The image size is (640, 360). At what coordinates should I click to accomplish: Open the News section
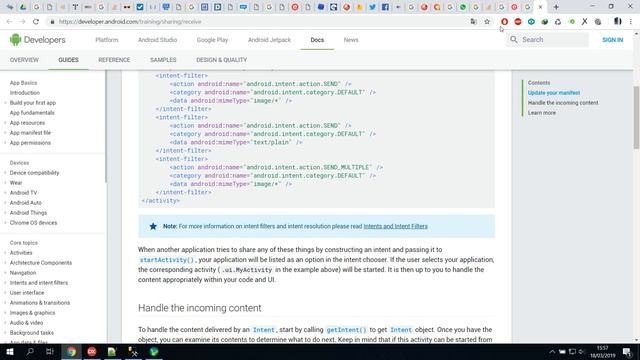click(351, 40)
